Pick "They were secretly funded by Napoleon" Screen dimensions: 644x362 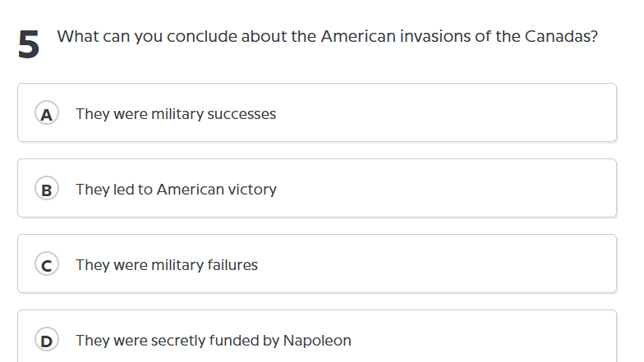point(214,341)
